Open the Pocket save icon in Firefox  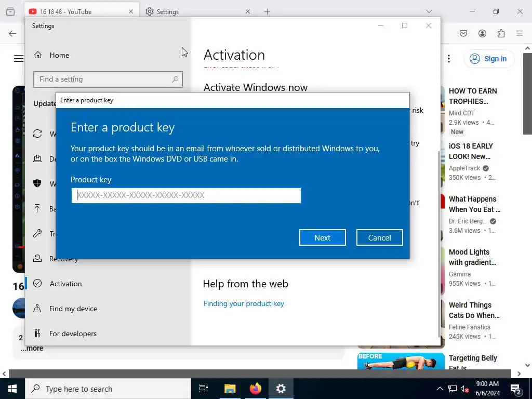coord(463,33)
